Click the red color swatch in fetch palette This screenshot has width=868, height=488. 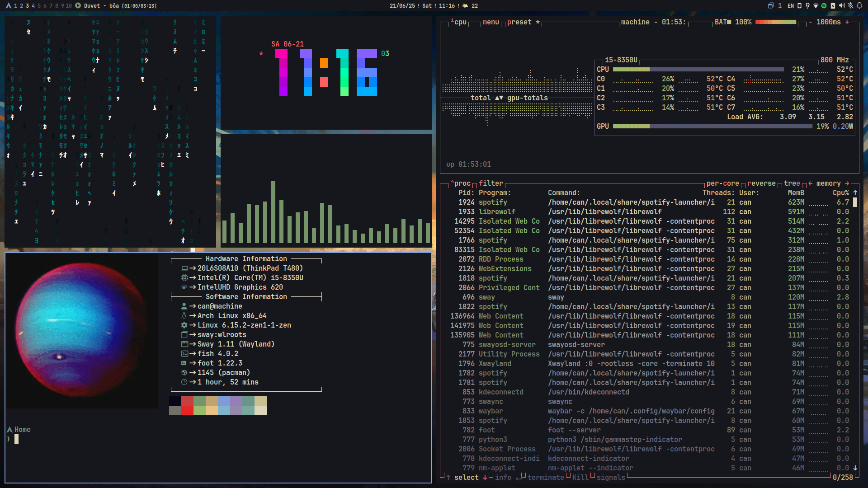pos(187,401)
